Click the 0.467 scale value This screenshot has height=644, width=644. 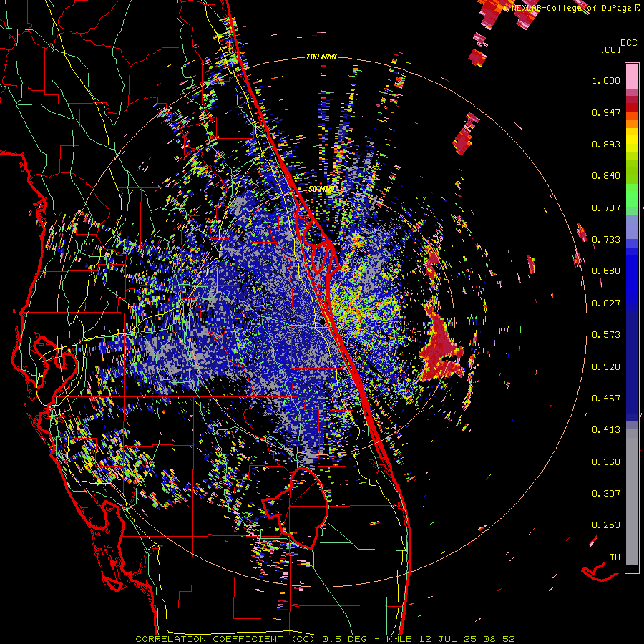pyautogui.click(x=606, y=399)
